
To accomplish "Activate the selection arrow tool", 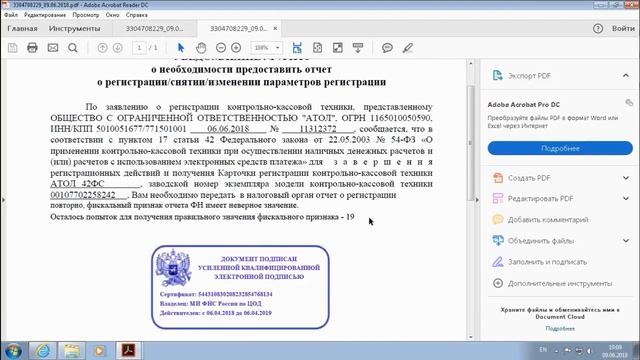I will [x=181, y=48].
